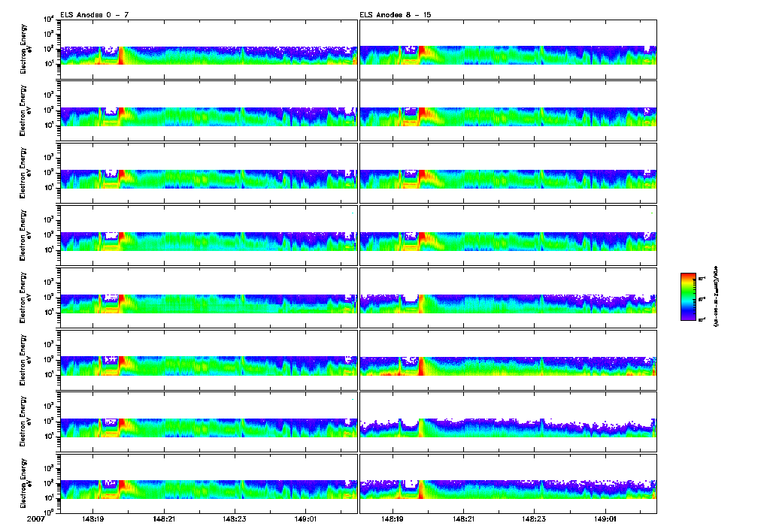Screen dimensions: 770x532
Task: Select the 149:01 time label under Anodes 8 - 15
Action: 605,518
